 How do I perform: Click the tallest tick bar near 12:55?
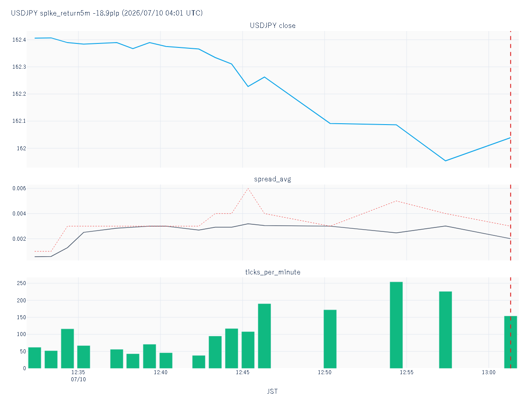pos(396,325)
